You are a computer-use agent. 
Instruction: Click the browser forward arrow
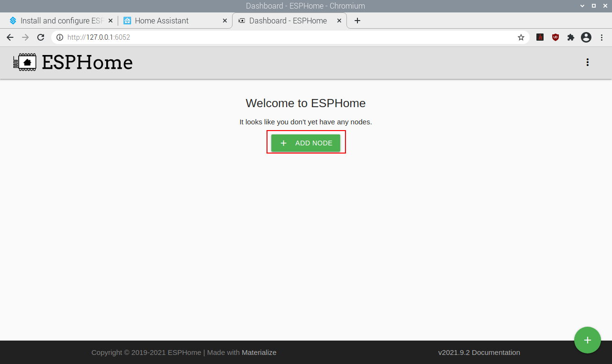point(25,37)
